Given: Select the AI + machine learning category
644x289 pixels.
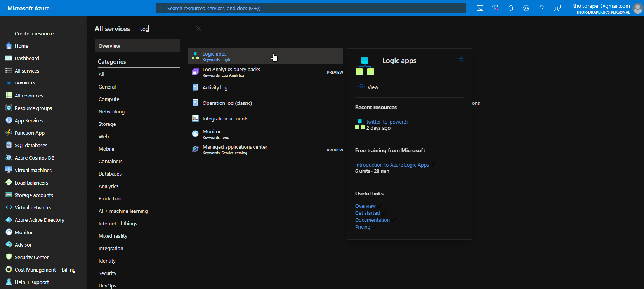Looking at the screenshot, I should tap(123, 211).
